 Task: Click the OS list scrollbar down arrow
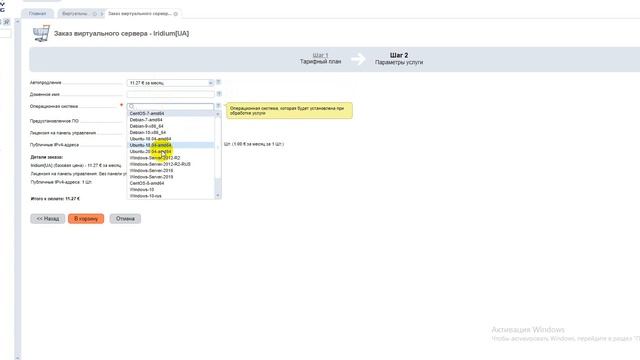click(x=218, y=196)
